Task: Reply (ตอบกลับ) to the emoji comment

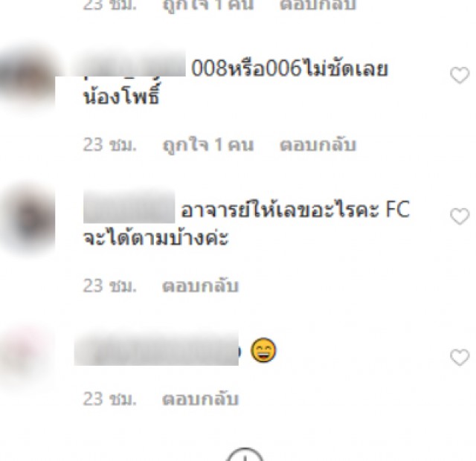Action: (200, 399)
